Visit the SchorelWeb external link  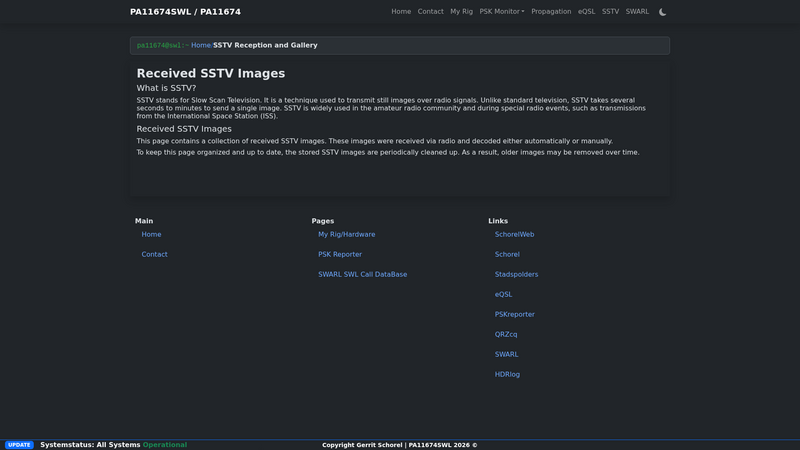point(514,235)
